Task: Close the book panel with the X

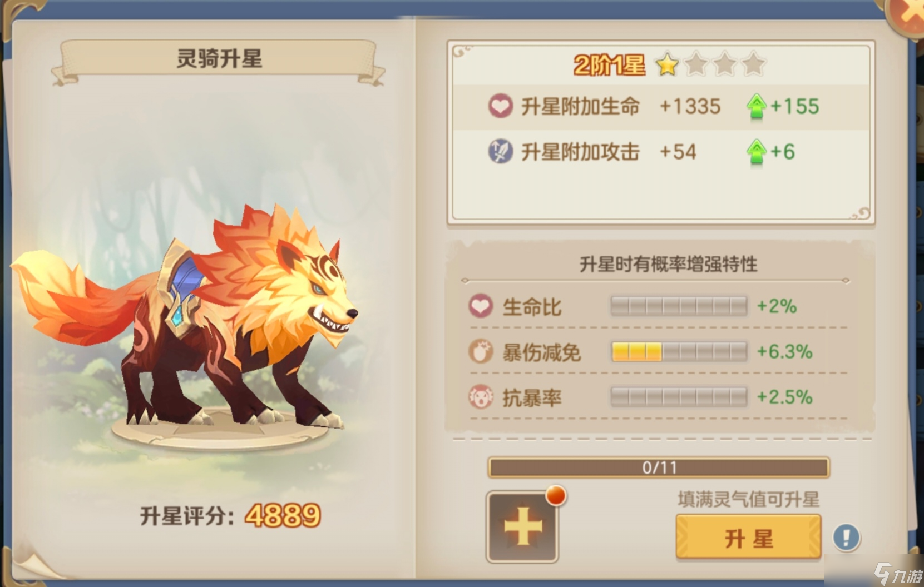Action: [908, 14]
